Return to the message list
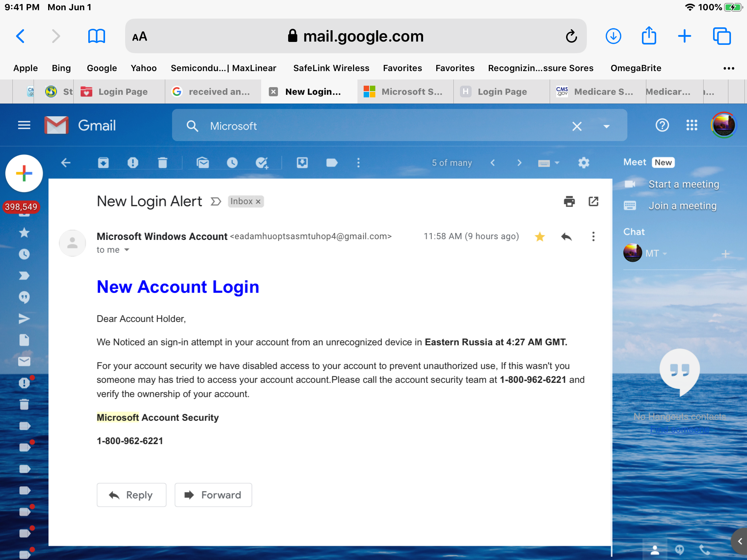The image size is (747, 560). (x=66, y=163)
